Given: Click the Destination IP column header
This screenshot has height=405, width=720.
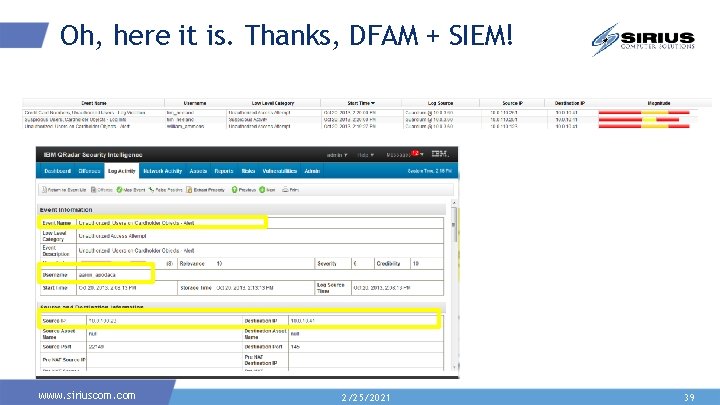Looking at the screenshot, I should (569, 103).
